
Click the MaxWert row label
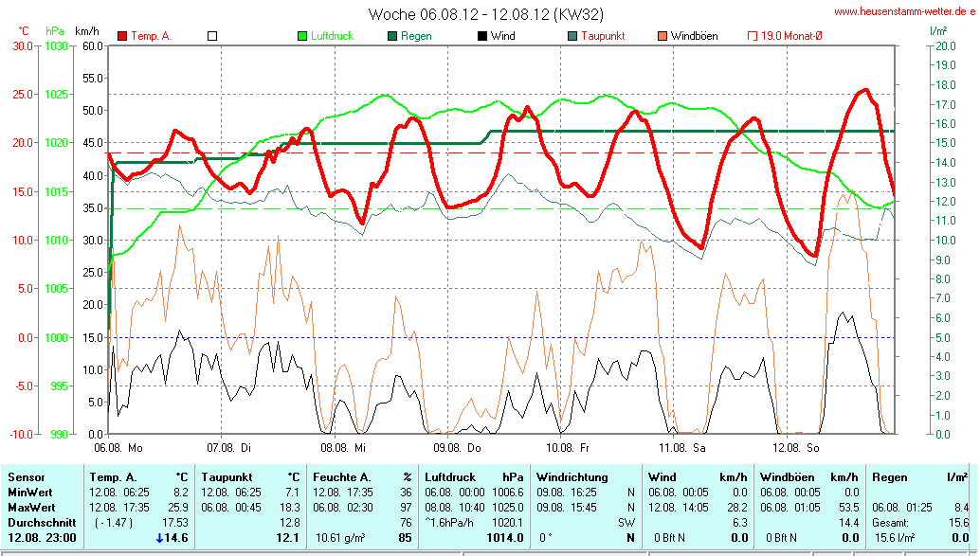coord(29,507)
